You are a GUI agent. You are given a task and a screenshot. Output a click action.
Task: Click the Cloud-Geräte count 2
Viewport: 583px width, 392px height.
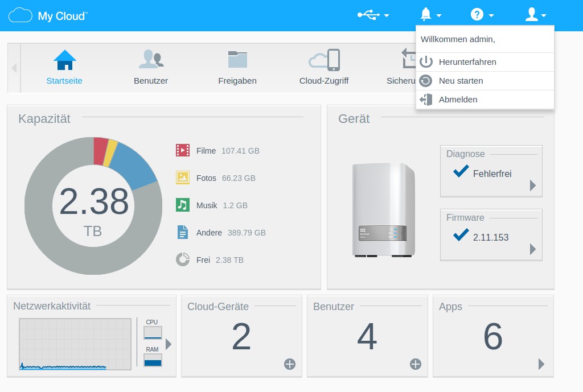tap(241, 336)
